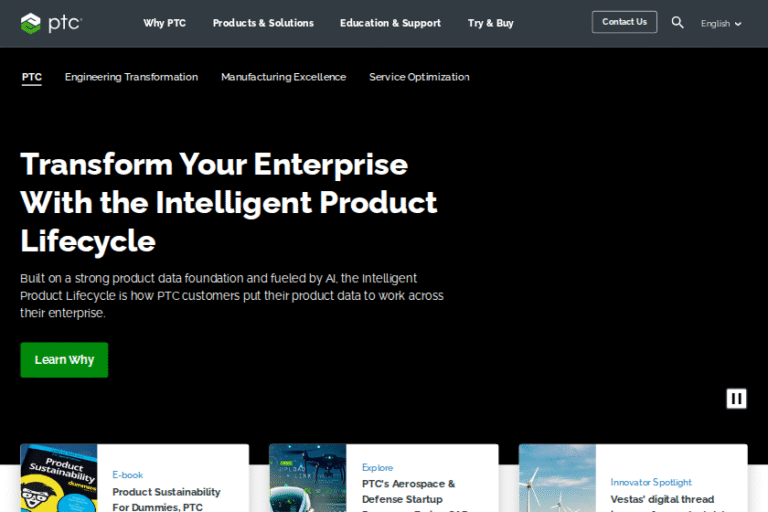Open the Try & Buy menu

[x=490, y=23]
